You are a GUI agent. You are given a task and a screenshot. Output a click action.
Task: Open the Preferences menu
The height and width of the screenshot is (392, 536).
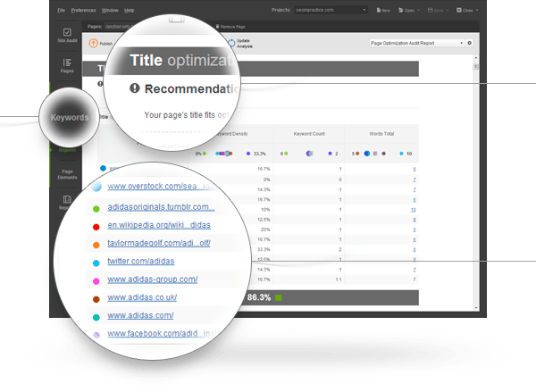pos(83,10)
